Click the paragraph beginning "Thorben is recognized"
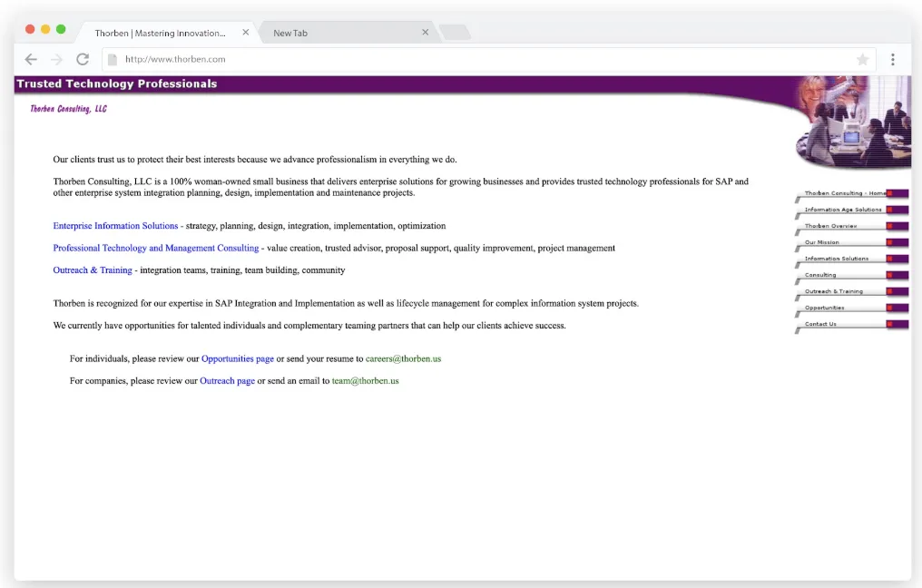This screenshot has width=922, height=588. pos(346,303)
